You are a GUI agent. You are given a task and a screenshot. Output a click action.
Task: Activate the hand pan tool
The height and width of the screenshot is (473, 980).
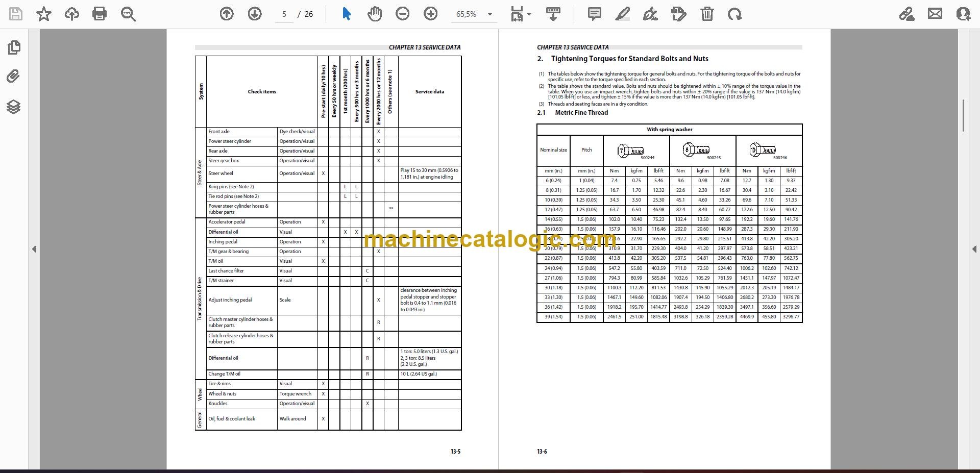(x=375, y=14)
